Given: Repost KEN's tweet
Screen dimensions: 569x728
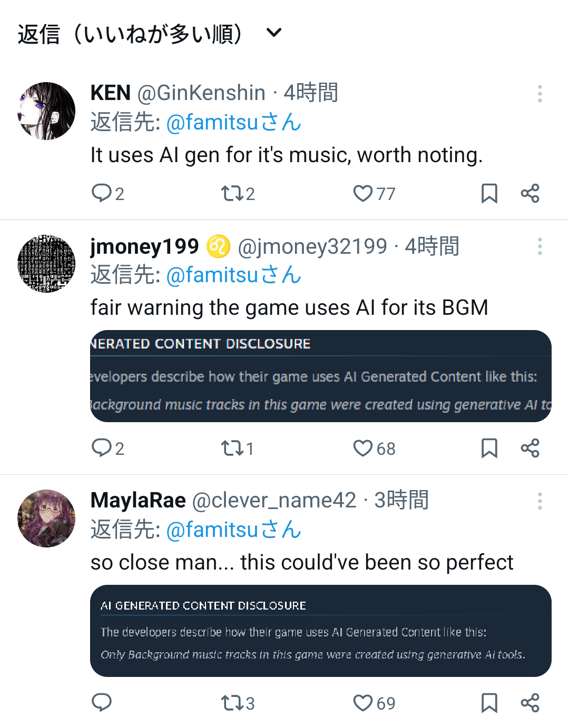Looking at the screenshot, I should 231,194.
